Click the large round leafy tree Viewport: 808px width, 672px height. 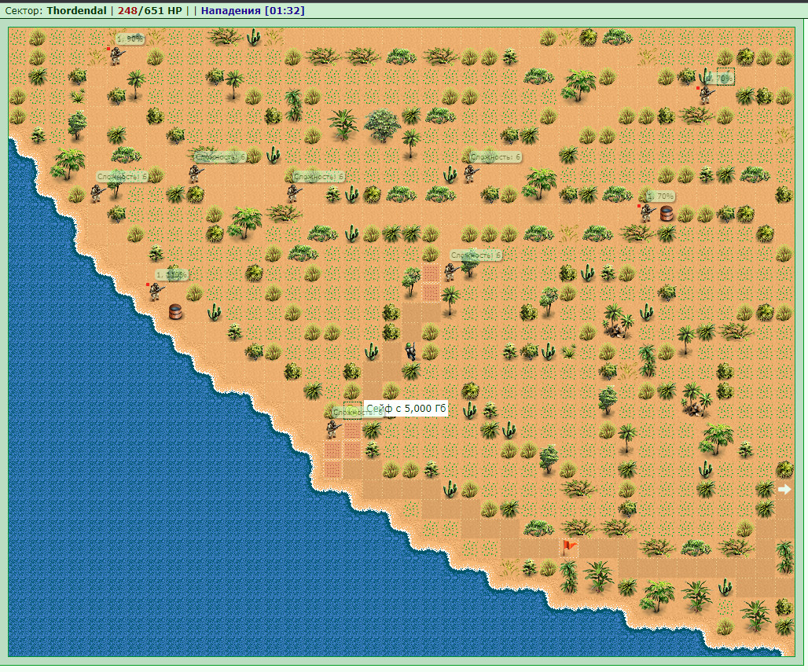tap(382, 125)
